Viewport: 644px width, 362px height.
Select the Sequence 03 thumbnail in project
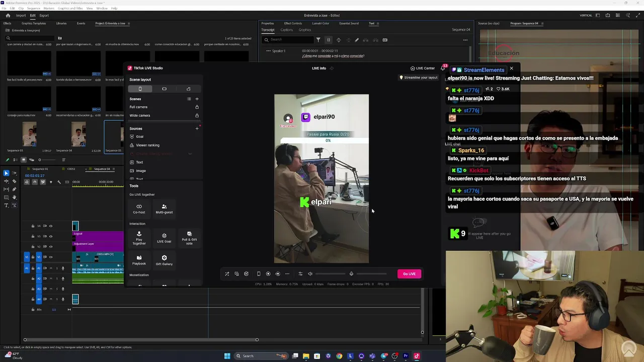[29, 134]
